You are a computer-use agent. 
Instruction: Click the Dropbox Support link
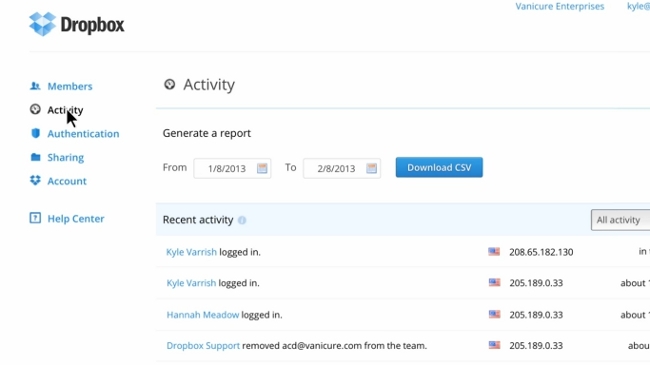tap(203, 346)
